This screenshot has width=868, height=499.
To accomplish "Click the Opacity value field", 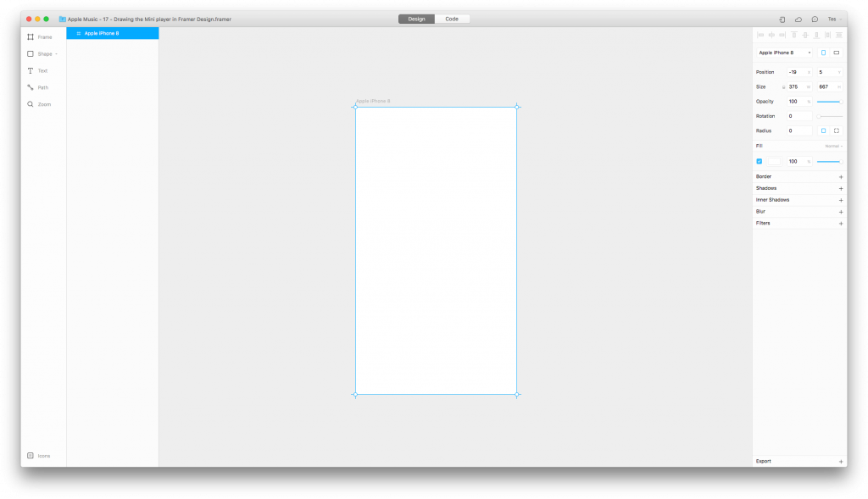I will click(x=799, y=102).
